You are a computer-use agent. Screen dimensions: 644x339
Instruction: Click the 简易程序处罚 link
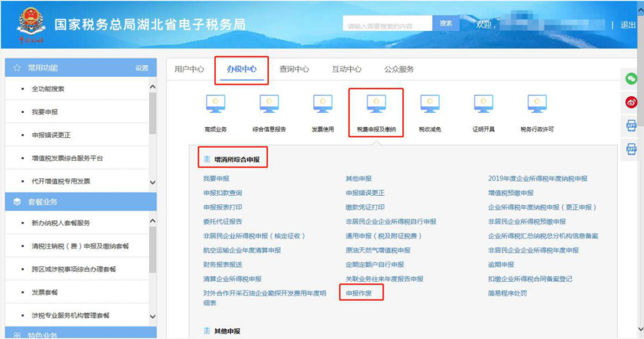507,293
